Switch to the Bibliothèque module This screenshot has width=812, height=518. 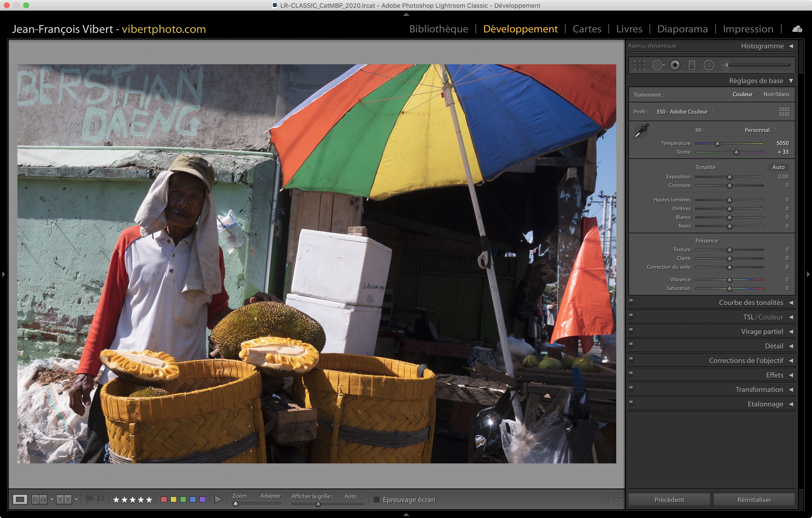tap(438, 29)
